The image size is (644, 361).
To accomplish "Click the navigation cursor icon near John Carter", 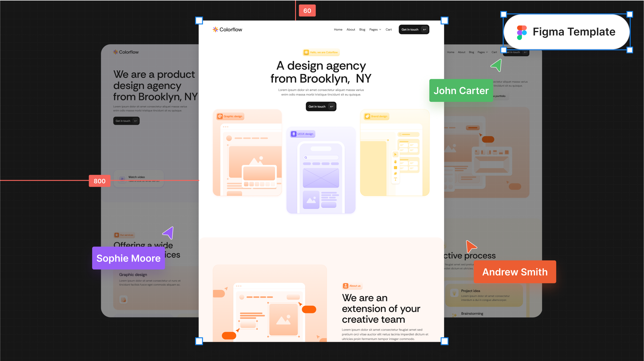I will (x=496, y=66).
